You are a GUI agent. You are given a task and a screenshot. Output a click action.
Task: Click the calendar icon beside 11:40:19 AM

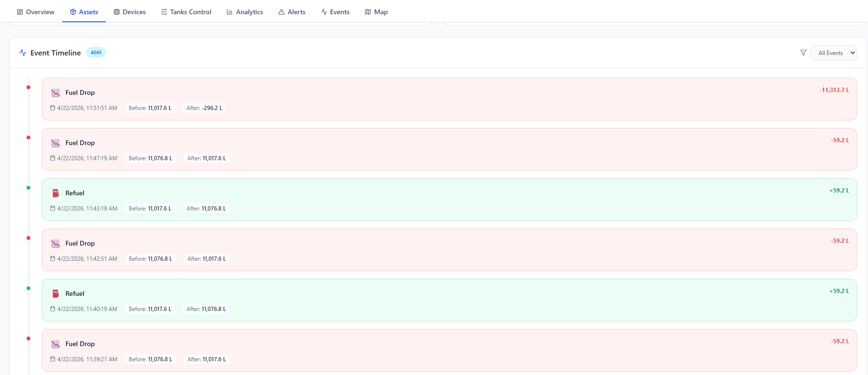[x=53, y=309]
